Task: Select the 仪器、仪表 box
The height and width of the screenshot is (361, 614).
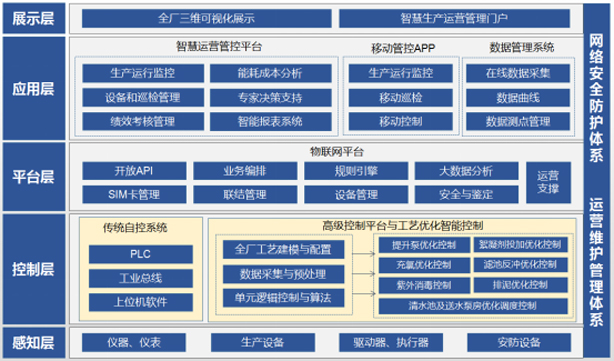Action: click(134, 343)
